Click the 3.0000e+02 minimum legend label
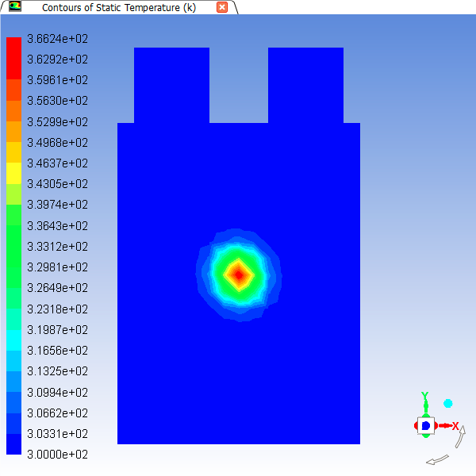Screen dimensions: 476x476 57,455
